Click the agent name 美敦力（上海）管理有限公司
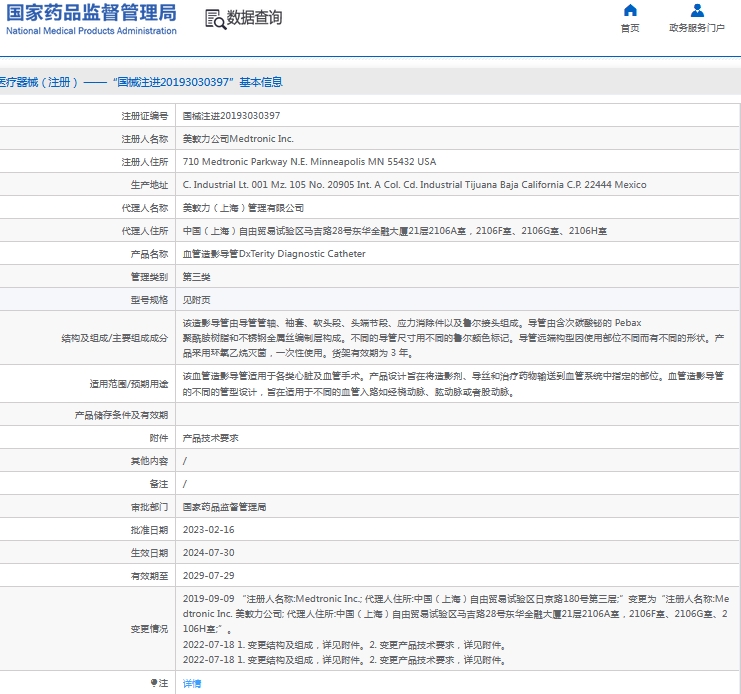The height and width of the screenshot is (694, 741). coord(243,208)
